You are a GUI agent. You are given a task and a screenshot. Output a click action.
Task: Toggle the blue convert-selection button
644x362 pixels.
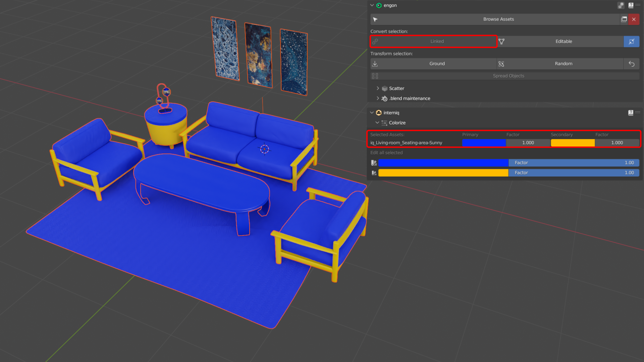[x=632, y=42]
